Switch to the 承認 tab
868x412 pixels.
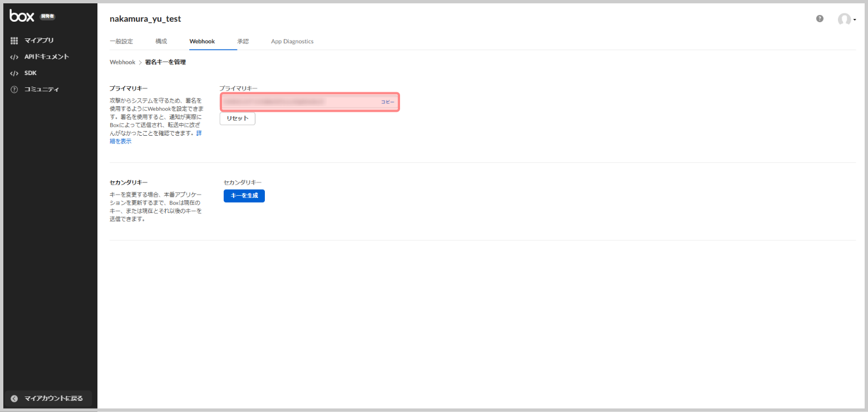(243, 42)
